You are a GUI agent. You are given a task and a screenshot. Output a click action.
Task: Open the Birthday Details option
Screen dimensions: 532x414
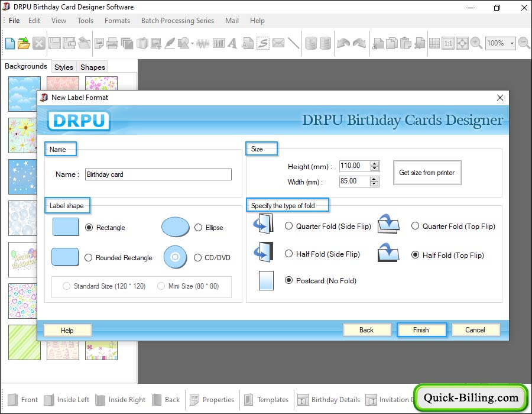click(x=329, y=400)
